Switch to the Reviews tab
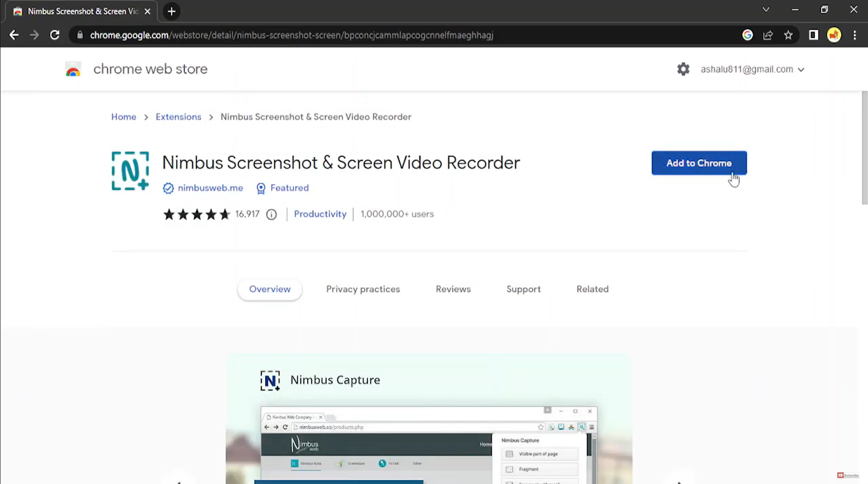The height and width of the screenshot is (484, 868). coord(453,289)
